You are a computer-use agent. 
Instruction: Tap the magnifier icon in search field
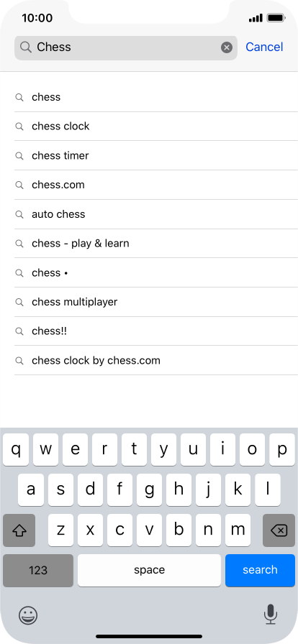click(x=25, y=47)
